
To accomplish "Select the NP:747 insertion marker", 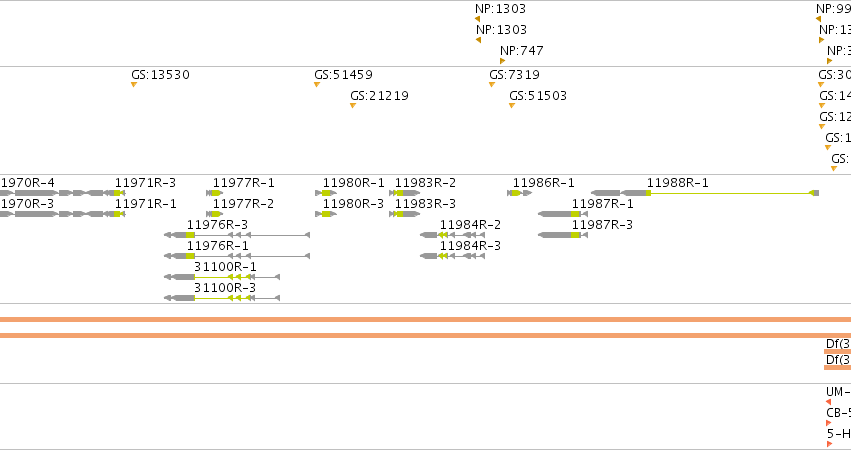I will click(503, 61).
